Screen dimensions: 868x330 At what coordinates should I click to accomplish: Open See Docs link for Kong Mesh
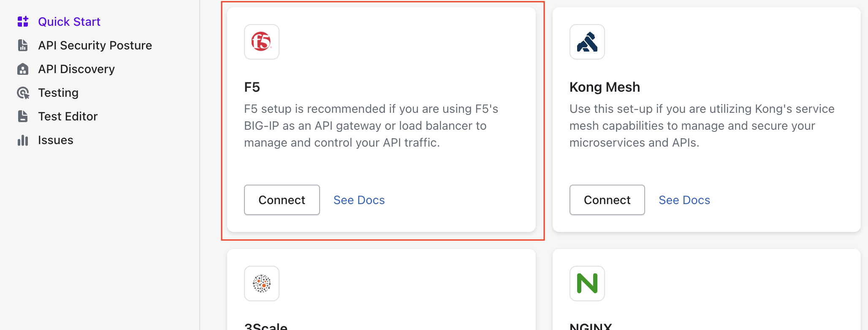click(684, 200)
